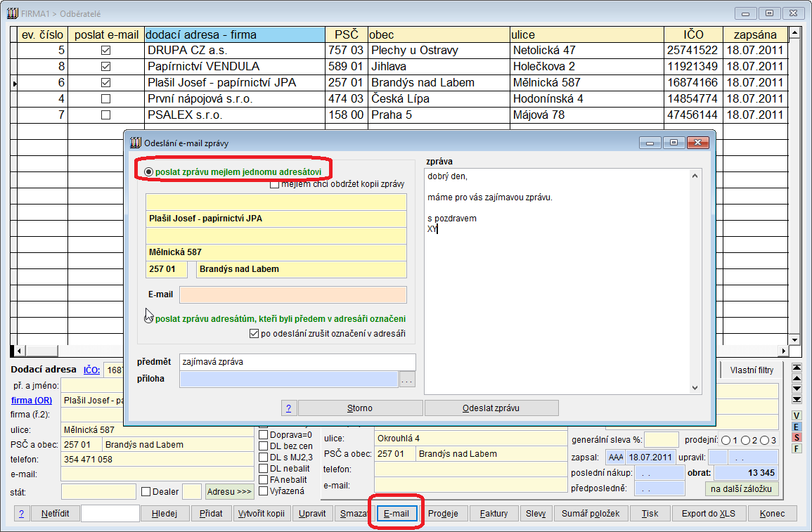
Task: Check e-mail box for První nápojová s.r.o.
Action: click(x=106, y=98)
